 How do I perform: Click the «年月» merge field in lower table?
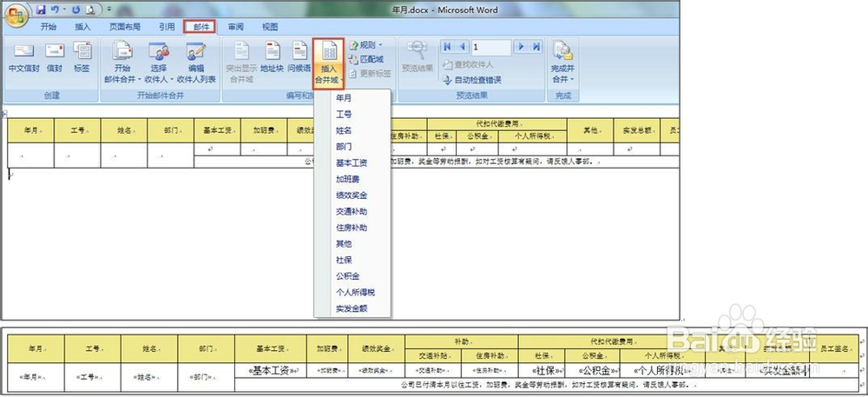point(32,376)
